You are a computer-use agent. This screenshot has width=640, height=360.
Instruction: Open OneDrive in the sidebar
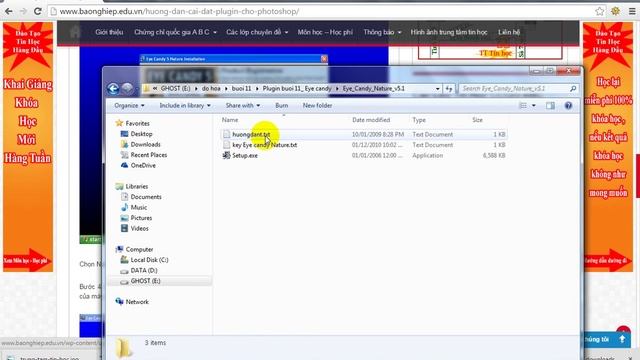(x=143, y=166)
